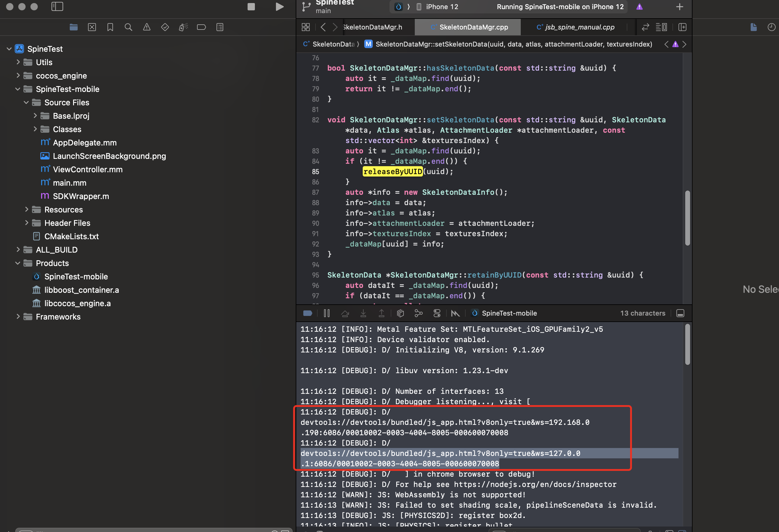
Task: Switch to SkeletonDataMgr.h tab
Action: click(x=372, y=27)
